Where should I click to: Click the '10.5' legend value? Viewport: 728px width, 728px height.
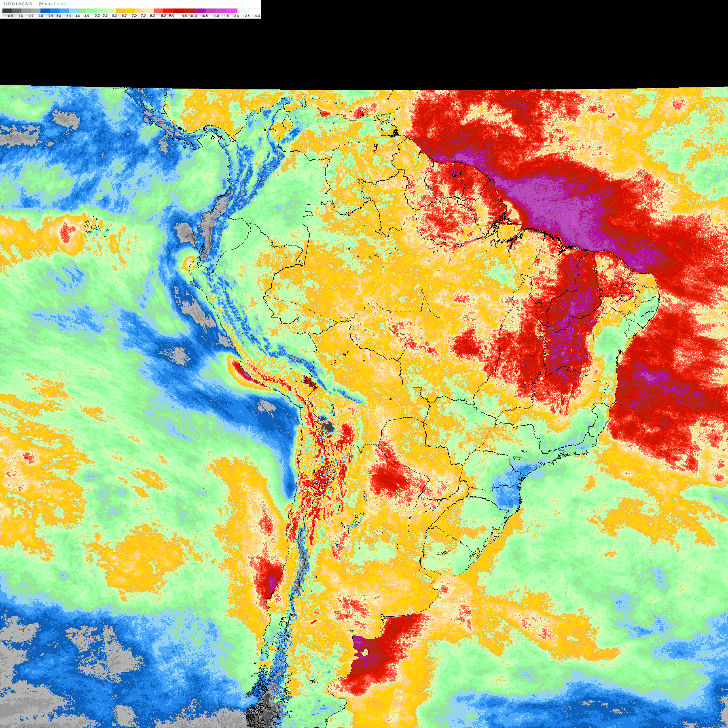[x=205, y=16]
